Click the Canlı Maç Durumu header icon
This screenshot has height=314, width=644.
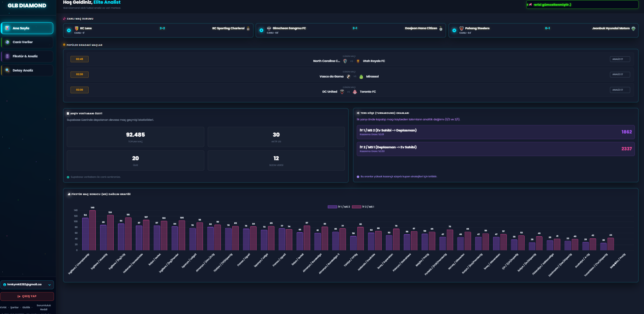(x=64, y=19)
